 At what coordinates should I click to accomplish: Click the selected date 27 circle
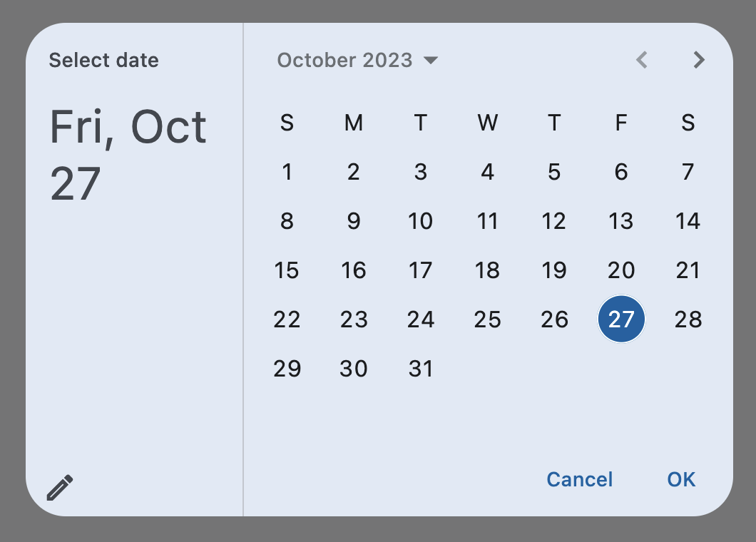click(x=621, y=319)
